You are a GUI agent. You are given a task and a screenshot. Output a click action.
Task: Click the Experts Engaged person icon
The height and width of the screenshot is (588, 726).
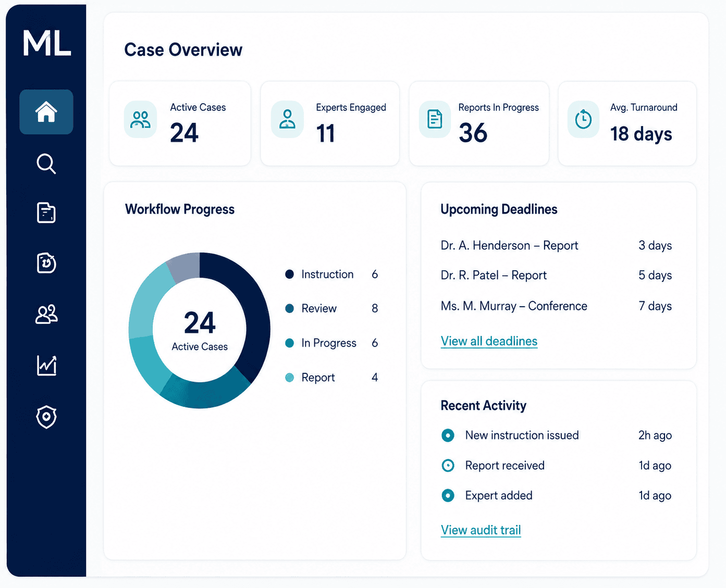[x=287, y=119]
